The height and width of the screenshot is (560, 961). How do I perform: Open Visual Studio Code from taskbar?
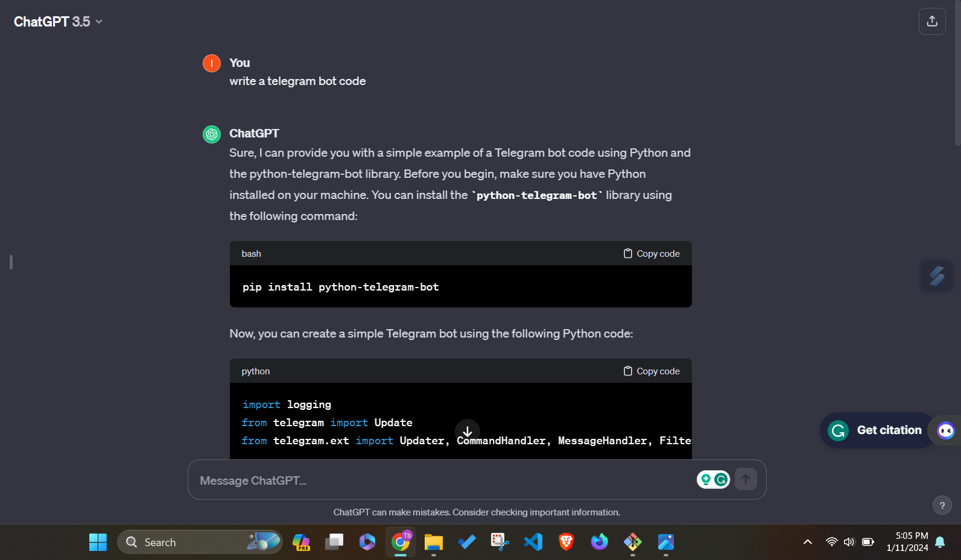coord(533,542)
